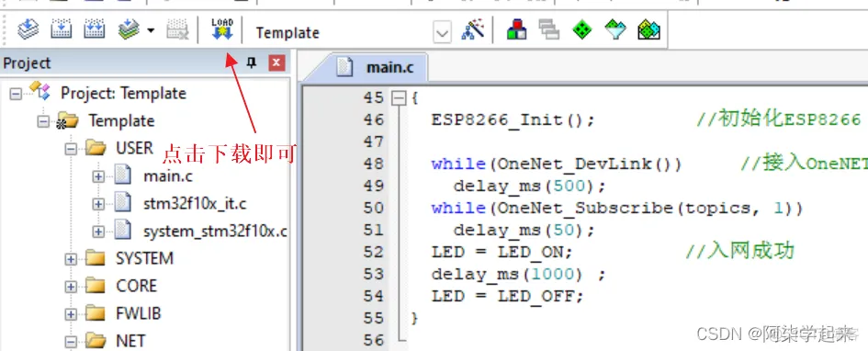
Task: Select the SYSTEM group tree item
Action: click(144, 258)
